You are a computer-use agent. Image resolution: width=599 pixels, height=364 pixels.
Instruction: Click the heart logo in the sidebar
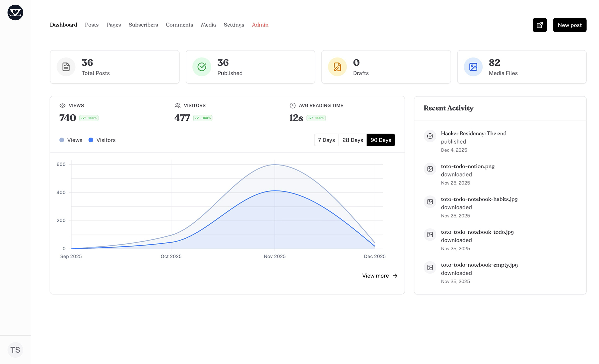(15, 13)
